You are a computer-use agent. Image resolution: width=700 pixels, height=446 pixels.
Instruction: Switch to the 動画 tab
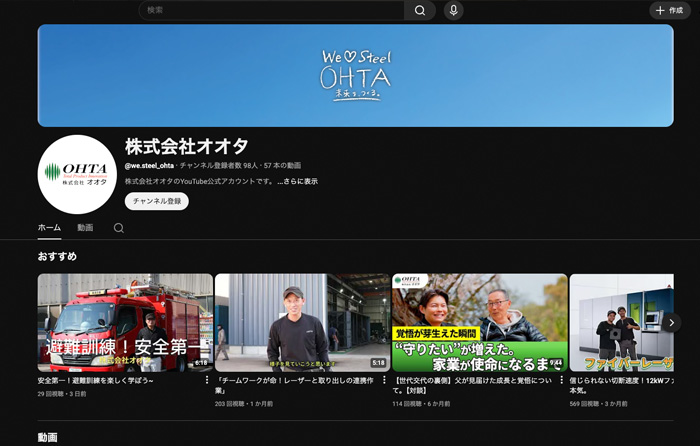pos(85,228)
